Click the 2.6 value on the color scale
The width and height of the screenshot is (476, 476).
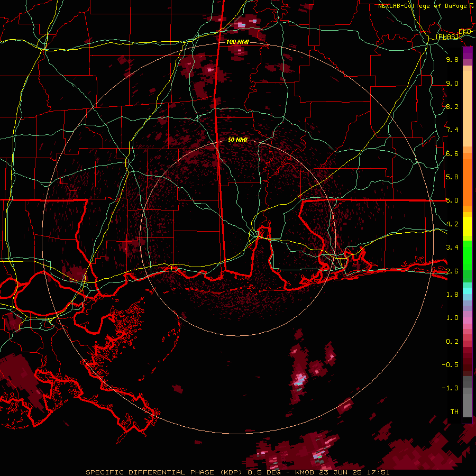pyautogui.click(x=452, y=271)
